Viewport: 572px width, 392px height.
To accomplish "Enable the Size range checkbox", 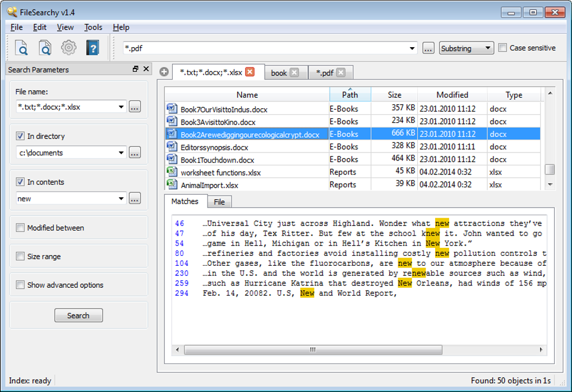I will click(x=20, y=256).
